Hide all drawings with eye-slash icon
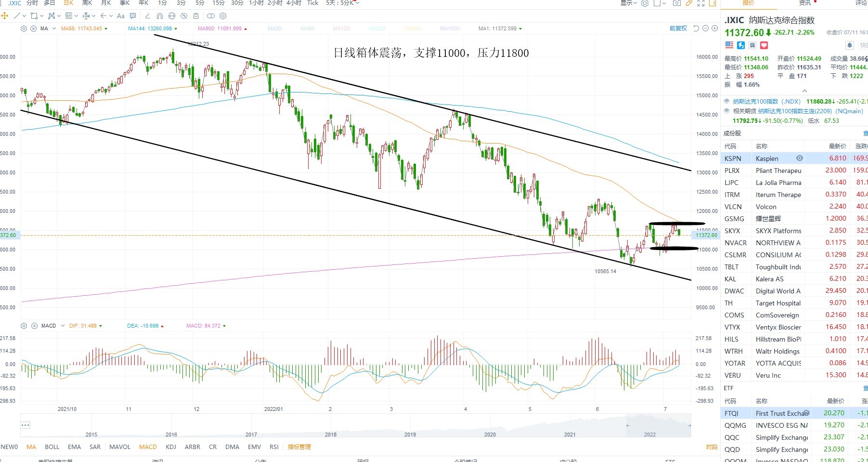The height and width of the screenshot is (462, 868). pos(184,16)
